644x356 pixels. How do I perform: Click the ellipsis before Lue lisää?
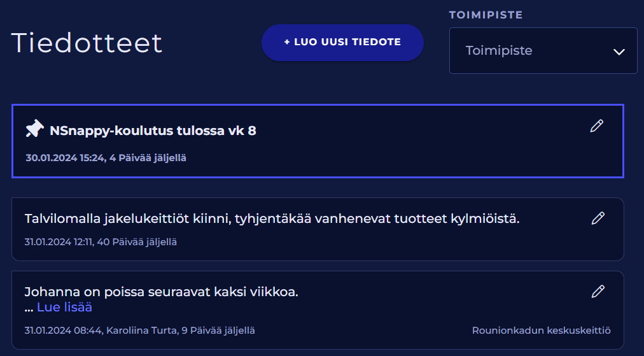[x=29, y=308]
